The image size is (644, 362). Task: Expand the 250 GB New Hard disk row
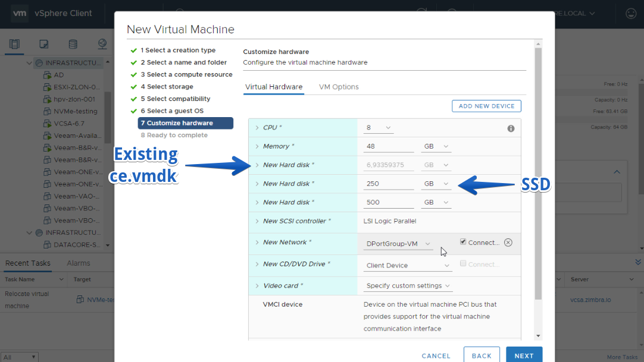257,184
